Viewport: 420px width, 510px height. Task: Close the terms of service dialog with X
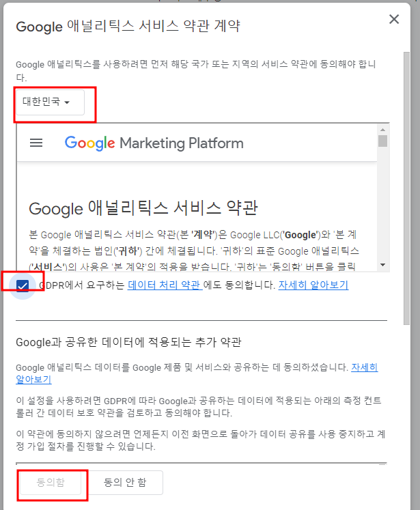[x=394, y=19]
